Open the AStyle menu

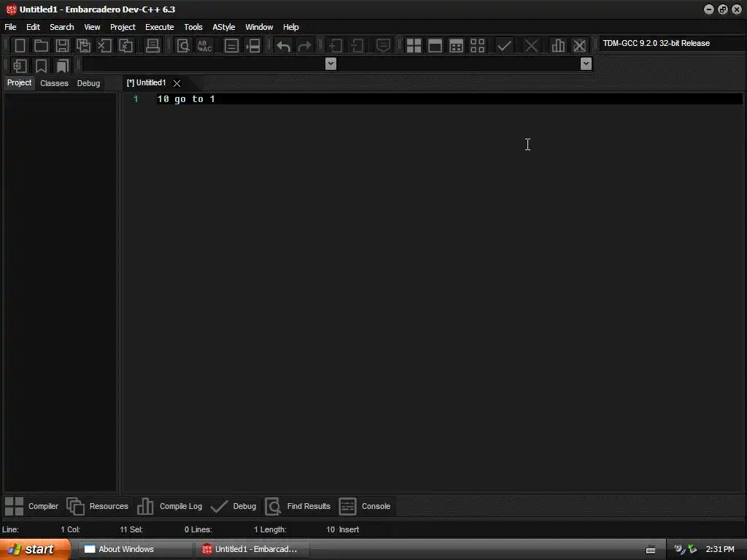224,27
